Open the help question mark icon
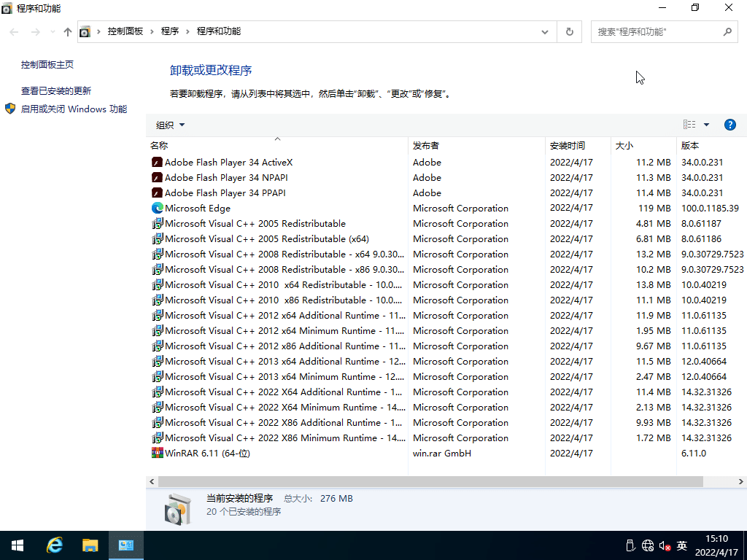The image size is (747, 560). (x=729, y=125)
